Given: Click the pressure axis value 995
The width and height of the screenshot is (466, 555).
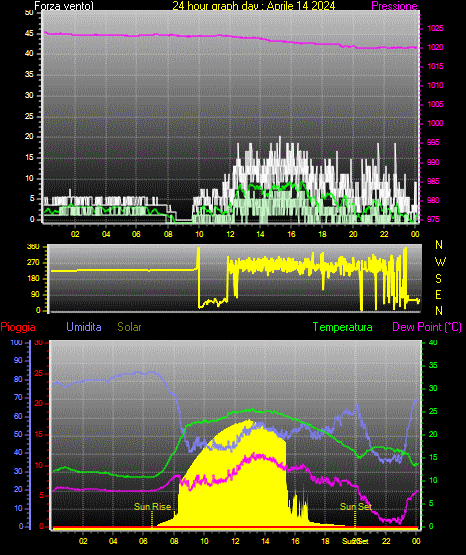Looking at the screenshot, I should pyautogui.click(x=433, y=142).
